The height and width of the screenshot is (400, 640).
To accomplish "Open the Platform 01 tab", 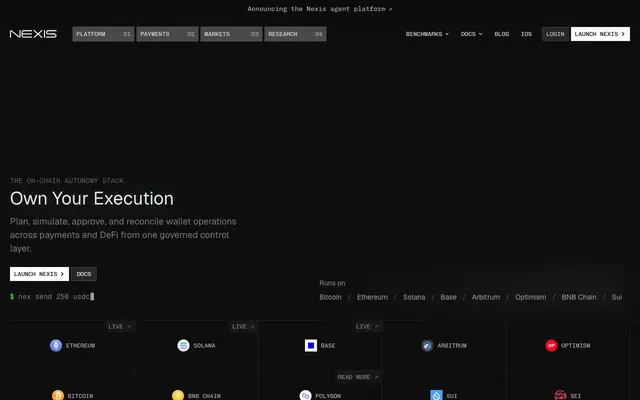I will [x=103, y=34].
